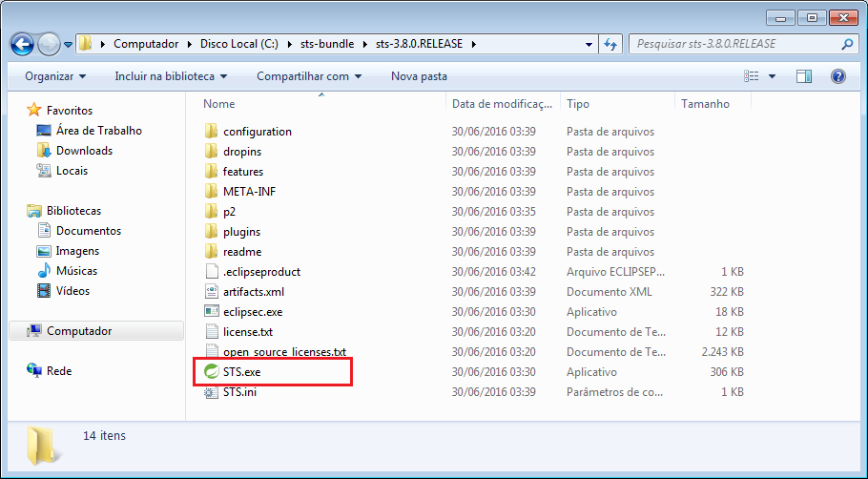Click the folder icon in address bar
868x479 pixels.
pyautogui.click(x=85, y=44)
